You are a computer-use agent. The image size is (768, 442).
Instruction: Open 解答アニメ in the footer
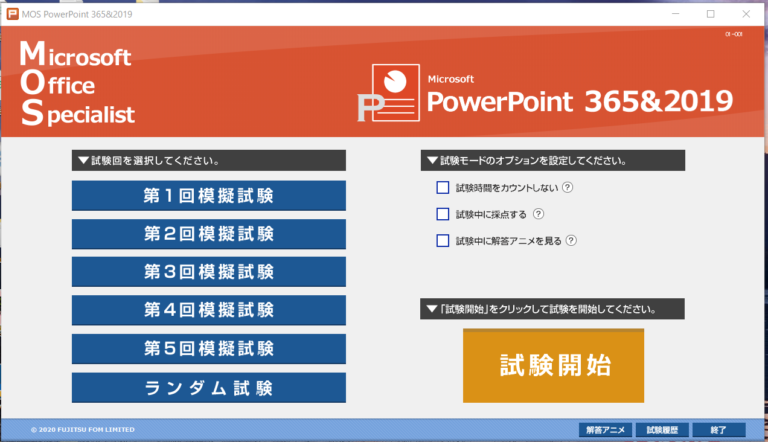tap(605, 430)
